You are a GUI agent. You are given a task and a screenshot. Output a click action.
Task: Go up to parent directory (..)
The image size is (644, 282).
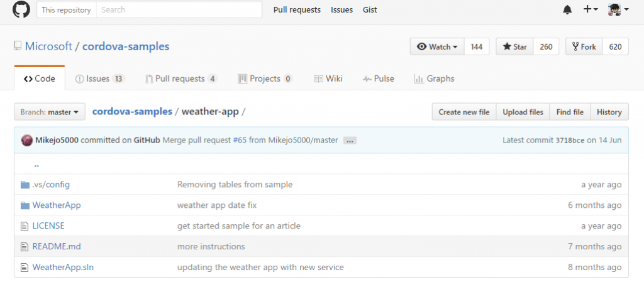pos(36,165)
